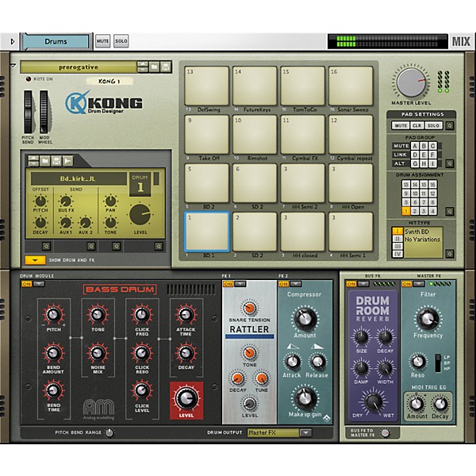Assign drum 2 in Drum Assignment grid

pyautogui.click(x=415, y=211)
